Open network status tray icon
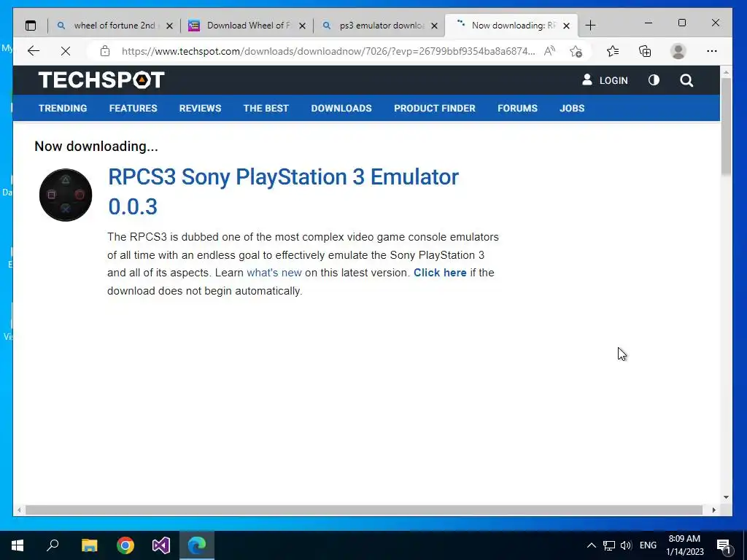This screenshot has width=747, height=560. point(609,545)
